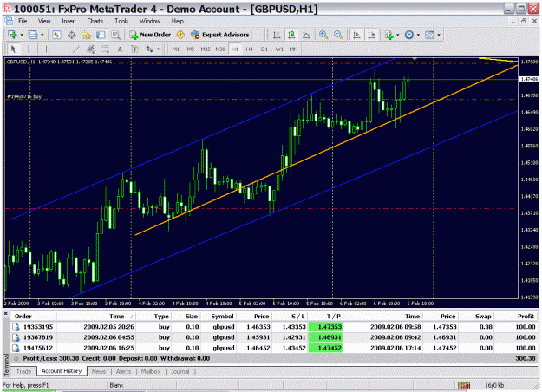Image resolution: width=542 pixels, height=392 pixels.
Task: Switch timeframe to M1
Action: [176, 49]
